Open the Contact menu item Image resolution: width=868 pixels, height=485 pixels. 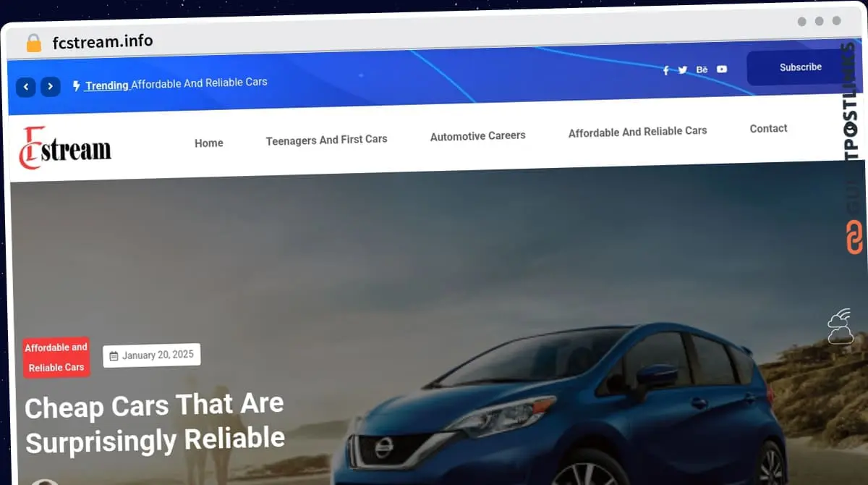(x=768, y=129)
